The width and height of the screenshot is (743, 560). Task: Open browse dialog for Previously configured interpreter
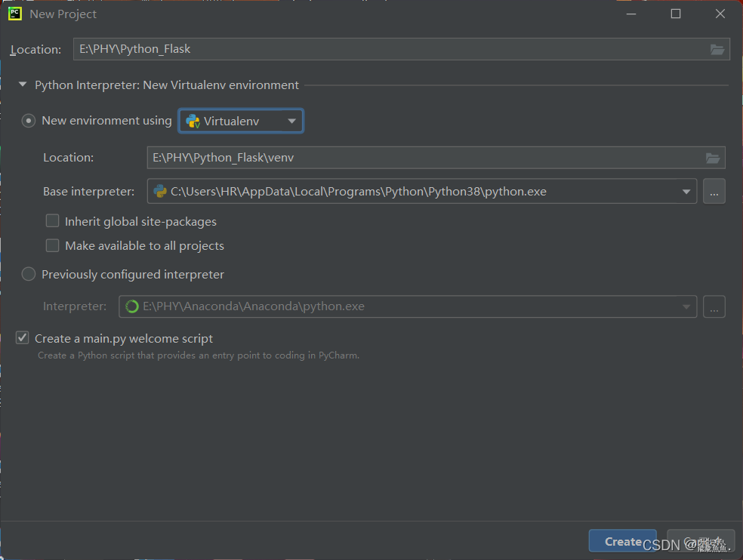point(714,306)
